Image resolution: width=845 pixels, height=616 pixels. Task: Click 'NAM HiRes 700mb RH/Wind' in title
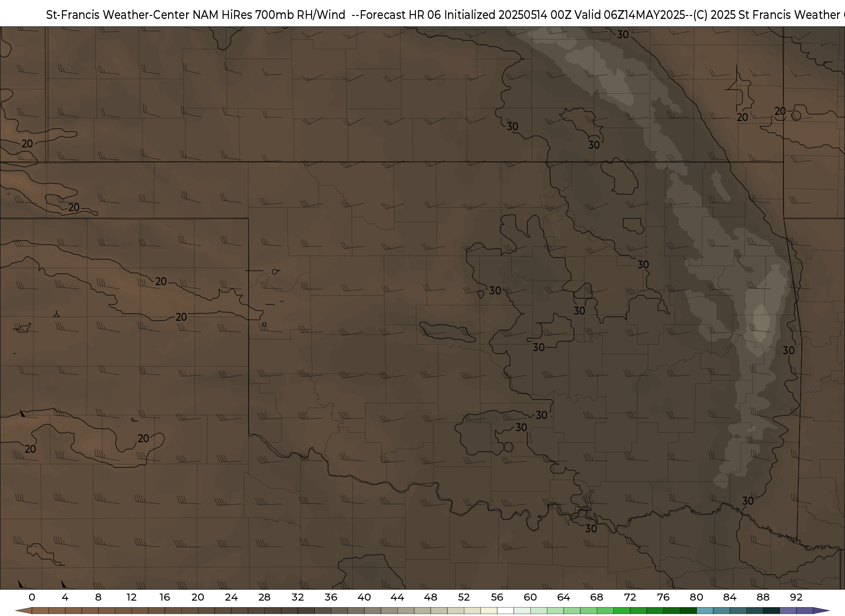pyautogui.click(x=269, y=15)
